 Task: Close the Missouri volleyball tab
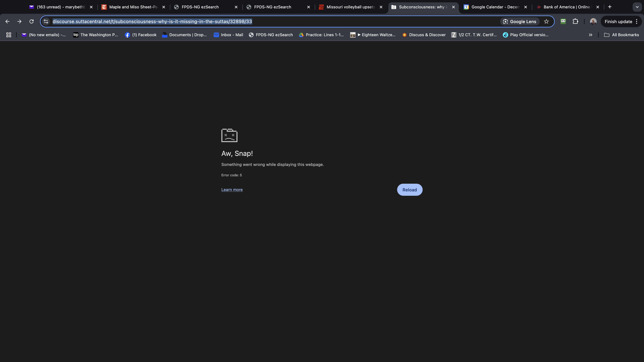(x=381, y=7)
